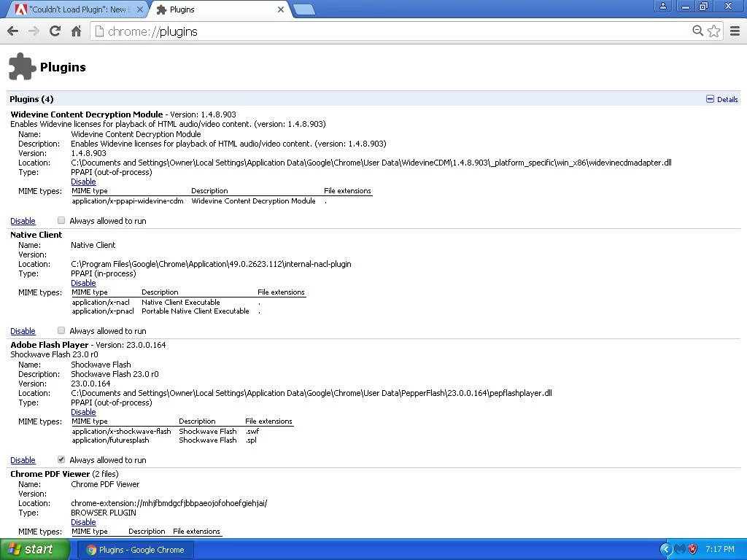Disable entire Widevine Content Decryption Module plugin
The image size is (747, 560).
pos(23,221)
